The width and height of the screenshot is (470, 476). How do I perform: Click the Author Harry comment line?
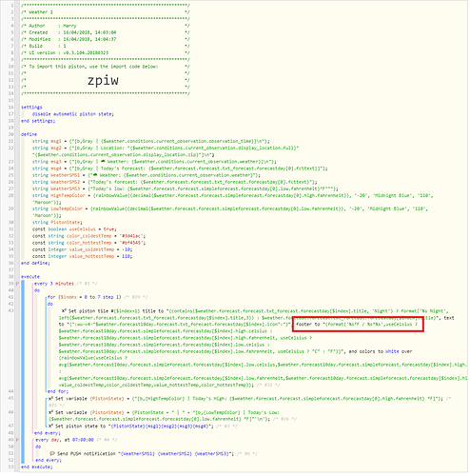[106, 26]
